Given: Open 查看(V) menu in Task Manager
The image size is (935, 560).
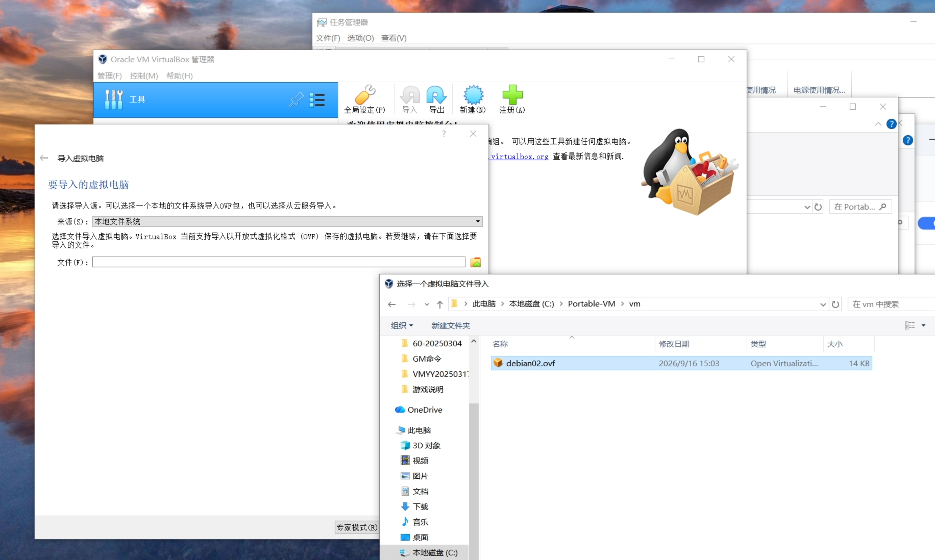Looking at the screenshot, I should [x=393, y=38].
